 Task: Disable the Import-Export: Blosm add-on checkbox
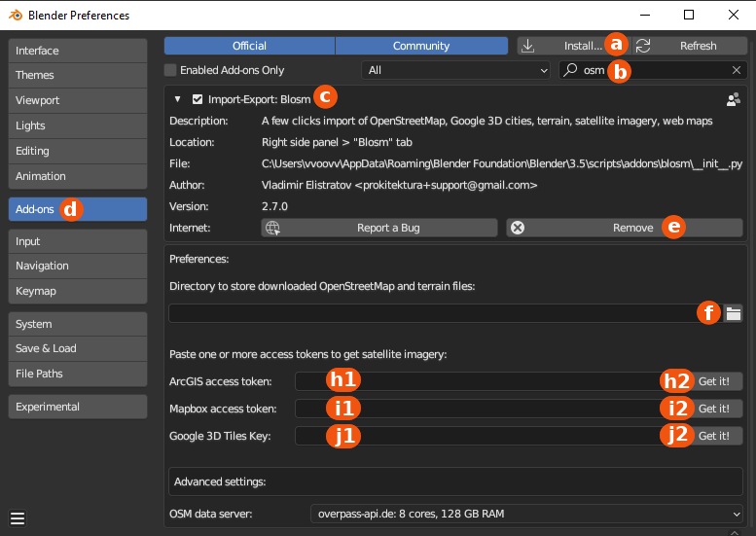198,99
